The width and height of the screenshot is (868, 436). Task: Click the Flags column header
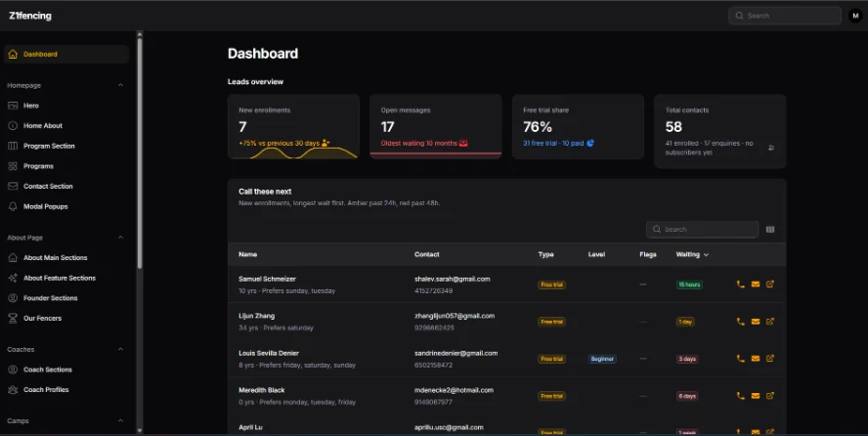click(x=648, y=254)
